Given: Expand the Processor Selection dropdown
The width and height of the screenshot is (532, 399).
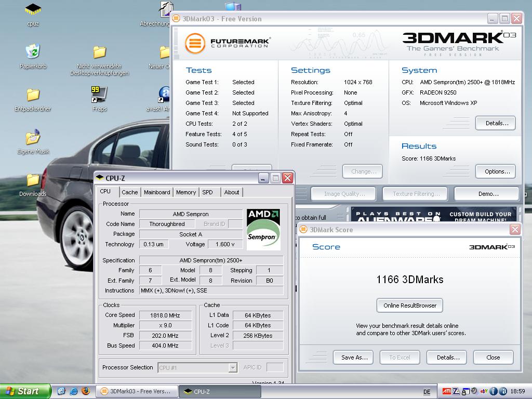Looking at the screenshot, I should (233, 367).
